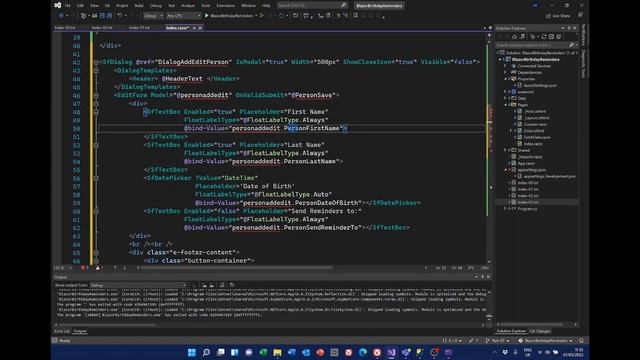Switch to the Index-03.txt editor tab
Viewport: 640px width, 360px height.
(65, 28)
